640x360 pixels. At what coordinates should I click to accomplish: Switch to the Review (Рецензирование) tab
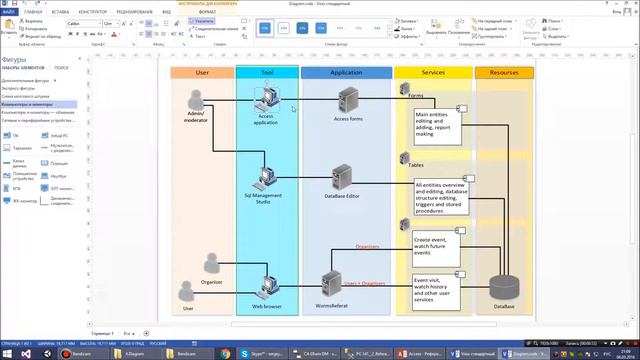pyautogui.click(x=134, y=12)
